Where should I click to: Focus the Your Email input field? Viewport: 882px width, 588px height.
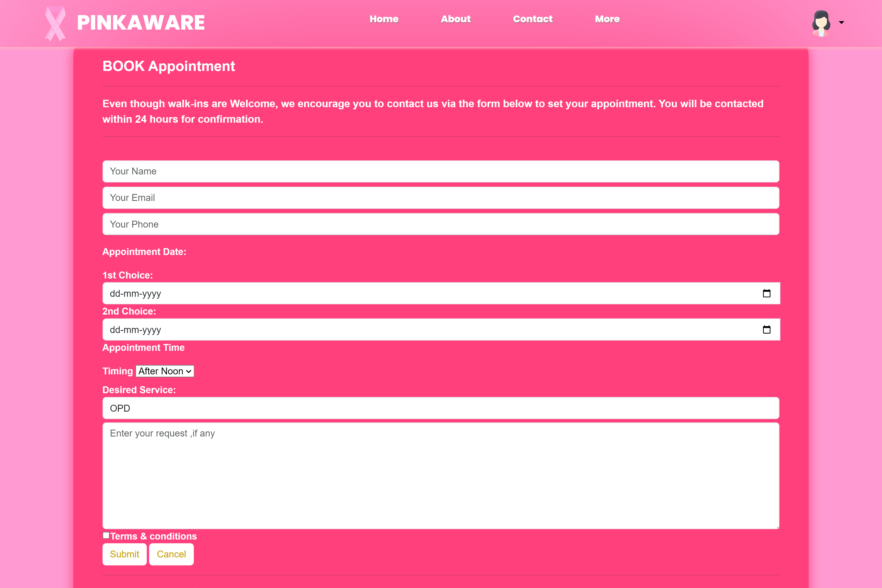pos(441,198)
